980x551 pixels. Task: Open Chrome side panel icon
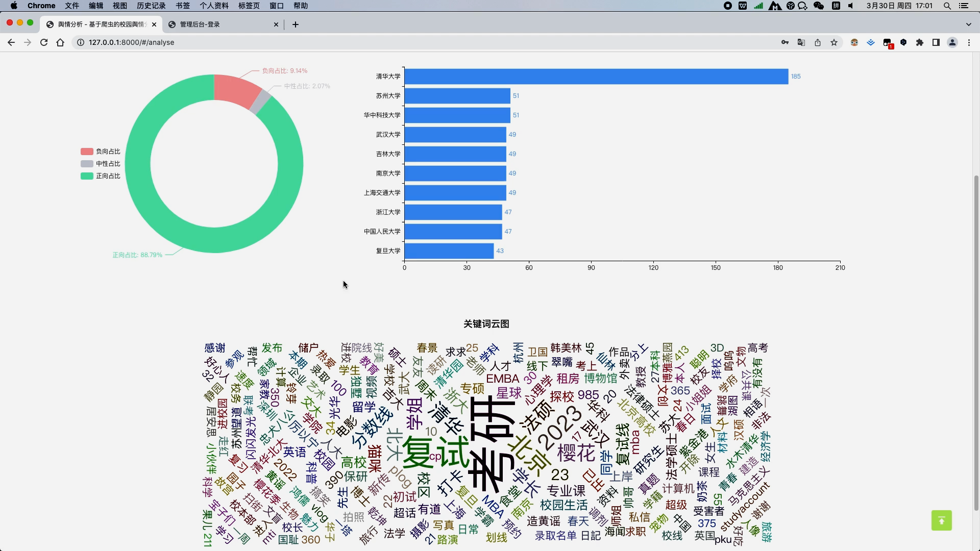pos(936,43)
